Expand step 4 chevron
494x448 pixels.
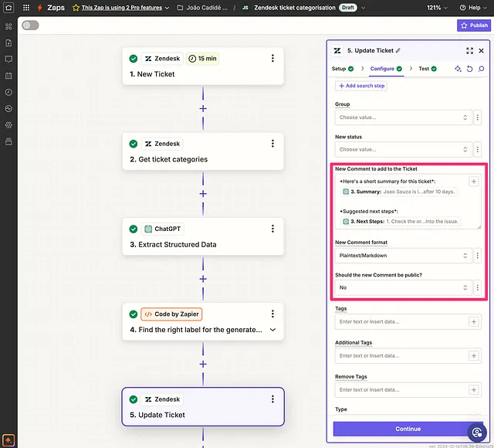(x=272, y=330)
